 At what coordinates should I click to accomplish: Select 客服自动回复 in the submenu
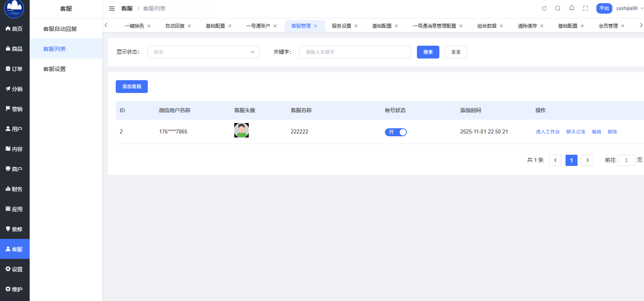pyautogui.click(x=60, y=29)
